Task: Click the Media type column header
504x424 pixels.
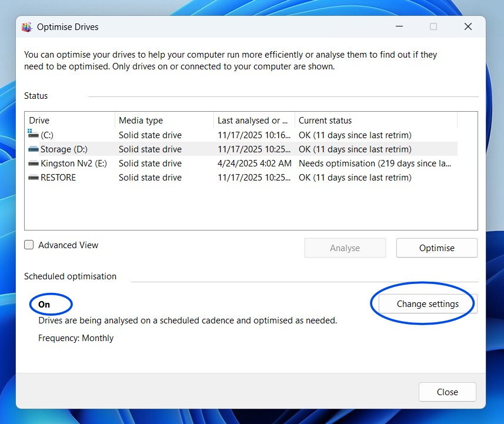Action: (x=163, y=121)
